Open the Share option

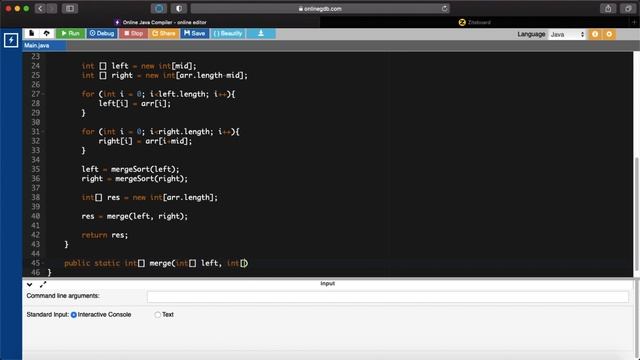pyautogui.click(x=164, y=33)
